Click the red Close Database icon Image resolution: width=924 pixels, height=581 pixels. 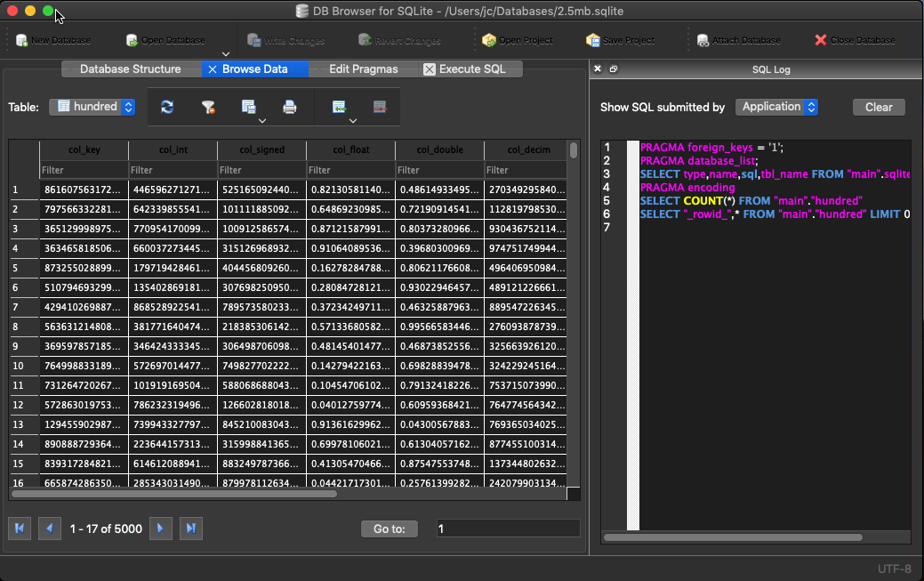click(x=821, y=40)
